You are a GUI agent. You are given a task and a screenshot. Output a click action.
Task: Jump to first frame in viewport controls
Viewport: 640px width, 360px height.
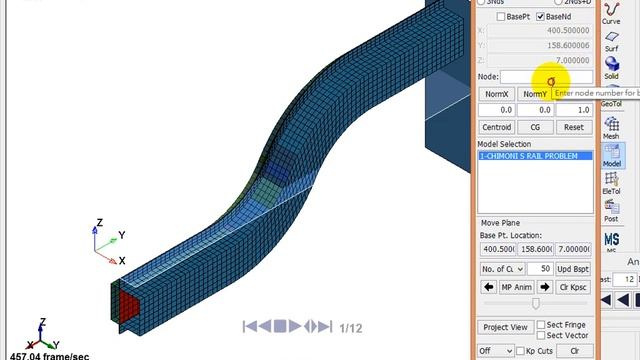click(x=249, y=327)
